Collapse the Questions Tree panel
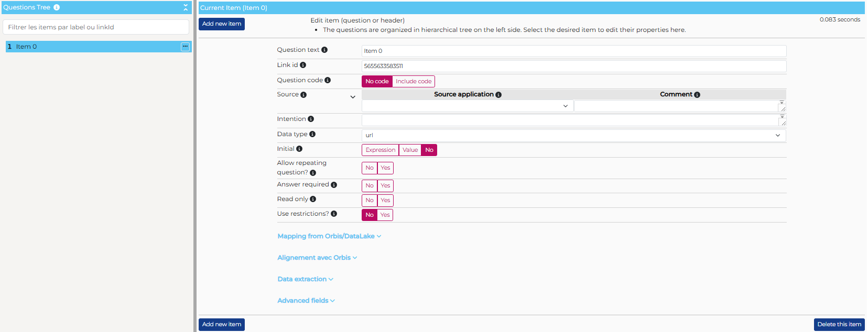Viewport: 868px width, 332px height. click(x=185, y=7)
